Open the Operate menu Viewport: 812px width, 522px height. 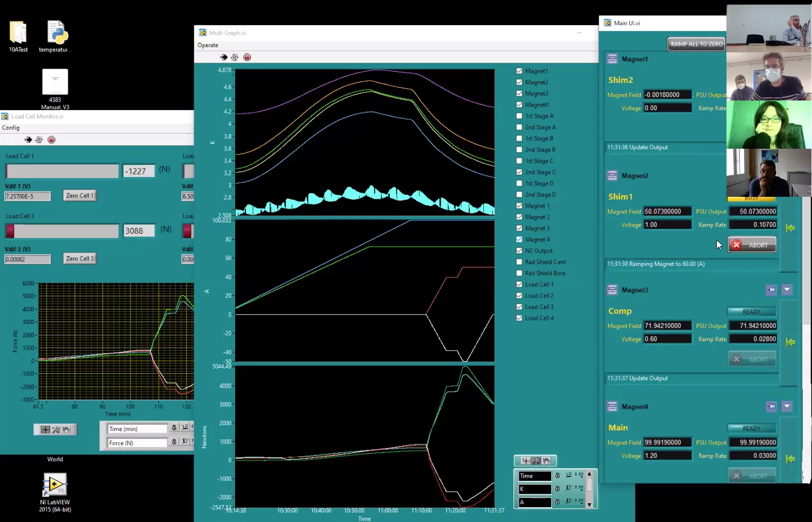tap(208, 45)
